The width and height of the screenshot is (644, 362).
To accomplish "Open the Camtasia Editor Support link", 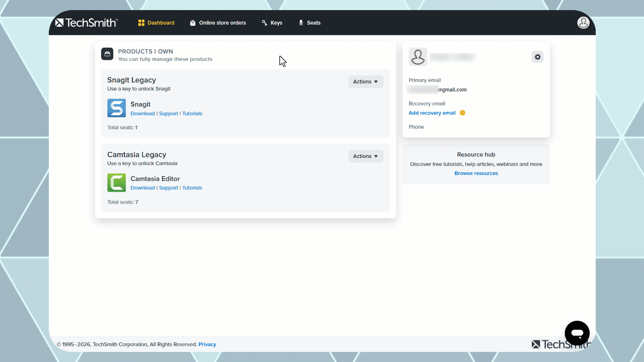I will point(169,188).
